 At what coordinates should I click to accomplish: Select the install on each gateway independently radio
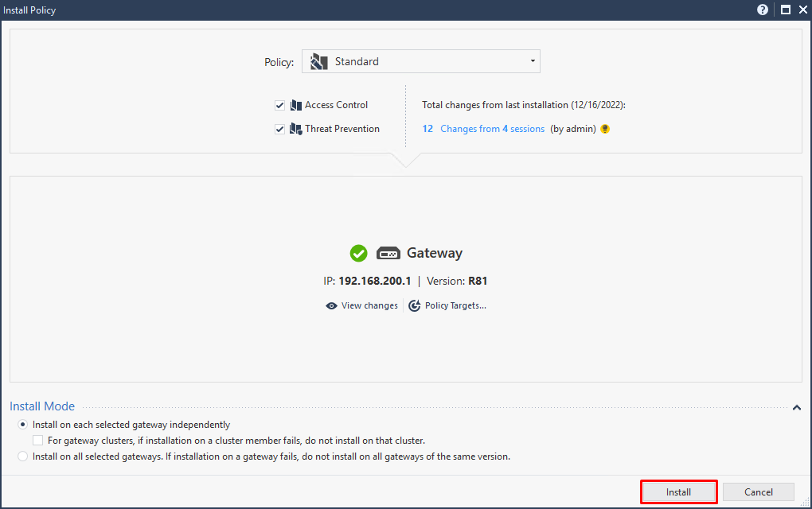pyautogui.click(x=22, y=424)
